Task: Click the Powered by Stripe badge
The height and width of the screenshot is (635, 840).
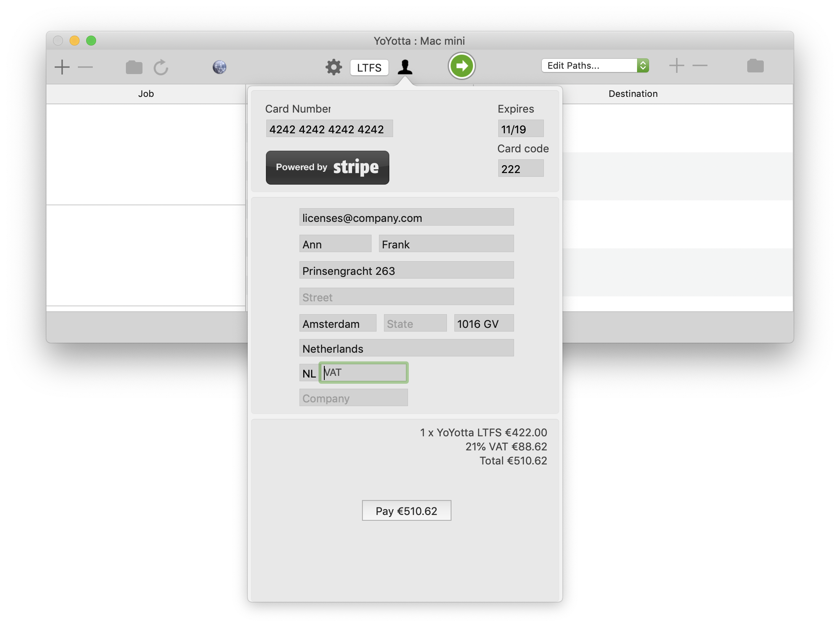Action: pos(327,167)
